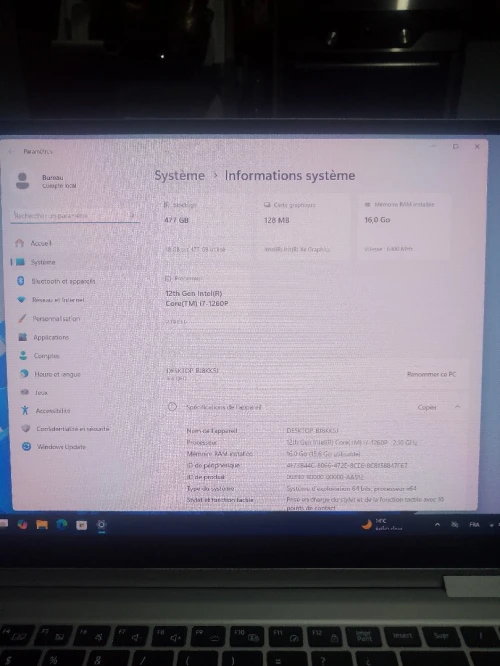
Task: Click the info icon beside Spécifications de l'appareil
Action: (x=172, y=407)
